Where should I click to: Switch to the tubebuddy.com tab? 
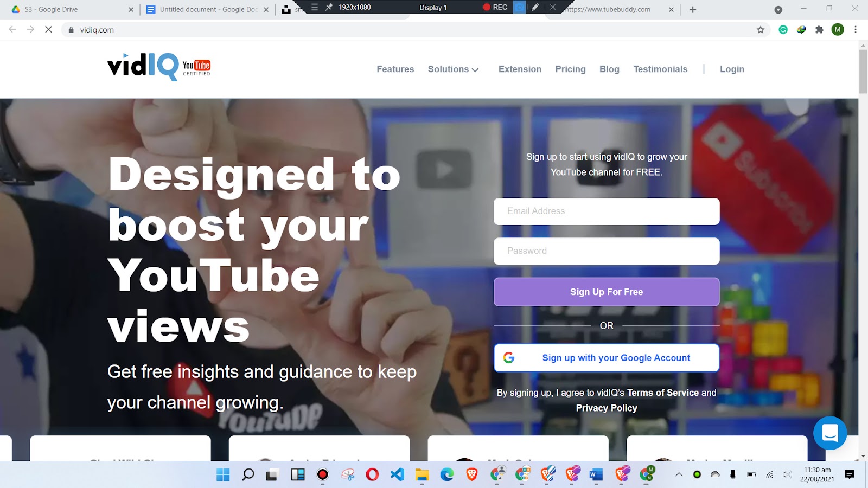pos(613,9)
